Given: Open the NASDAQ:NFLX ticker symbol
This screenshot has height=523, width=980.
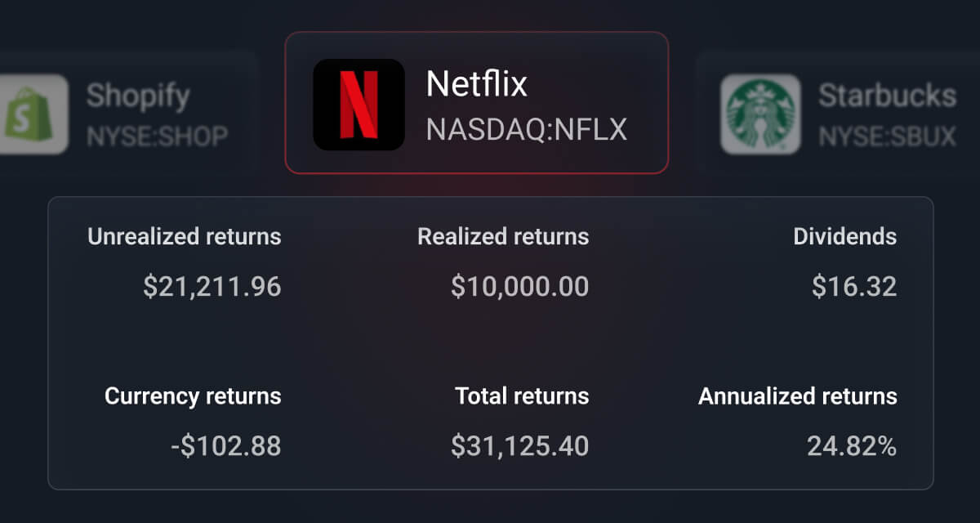Looking at the screenshot, I should click(526, 129).
